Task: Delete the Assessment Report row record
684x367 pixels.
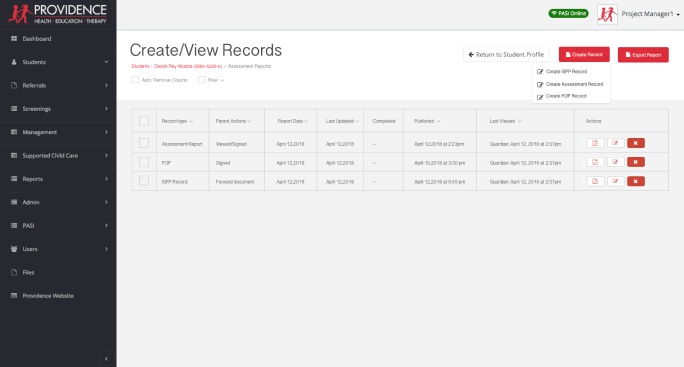Action: (636, 143)
